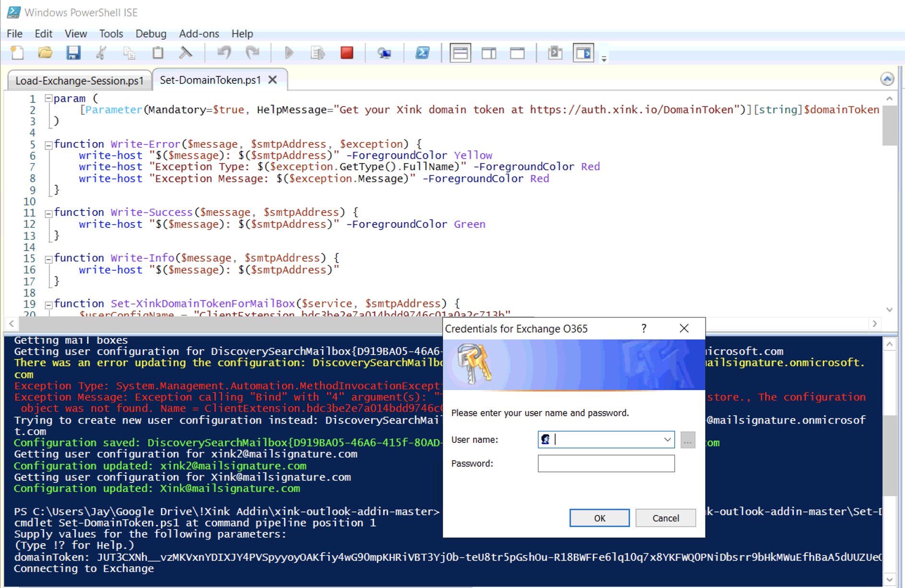Click script pane scroll down arrow
The image size is (905, 588).
click(x=890, y=310)
